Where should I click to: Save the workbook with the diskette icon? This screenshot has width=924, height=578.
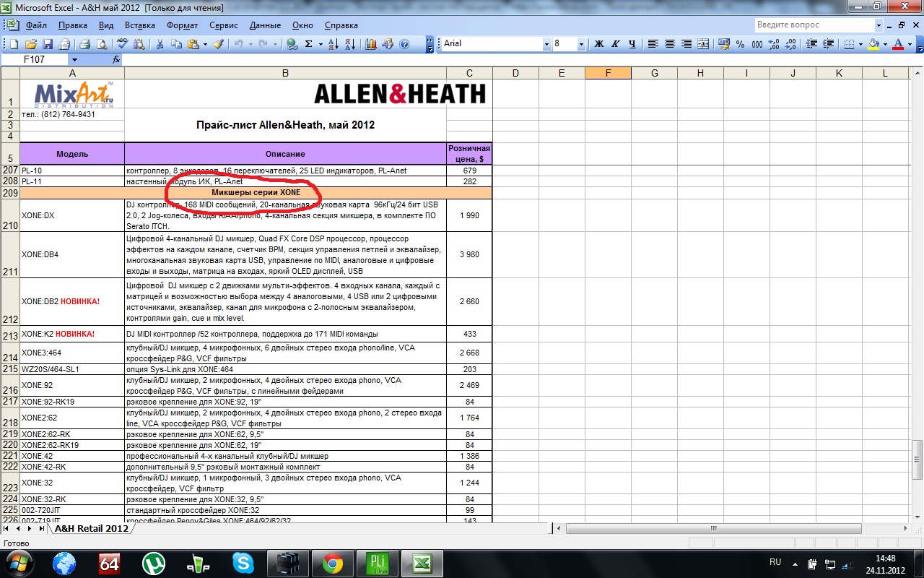(48, 44)
